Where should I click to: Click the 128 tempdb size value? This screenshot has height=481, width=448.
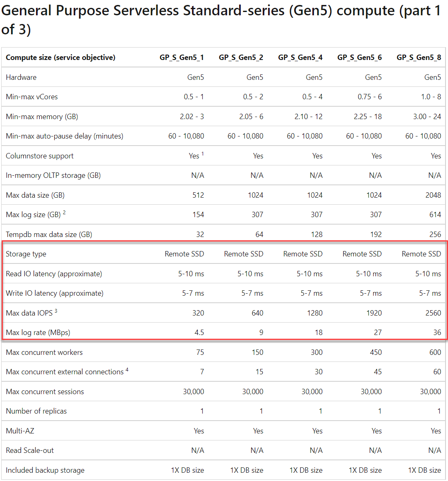(x=317, y=235)
